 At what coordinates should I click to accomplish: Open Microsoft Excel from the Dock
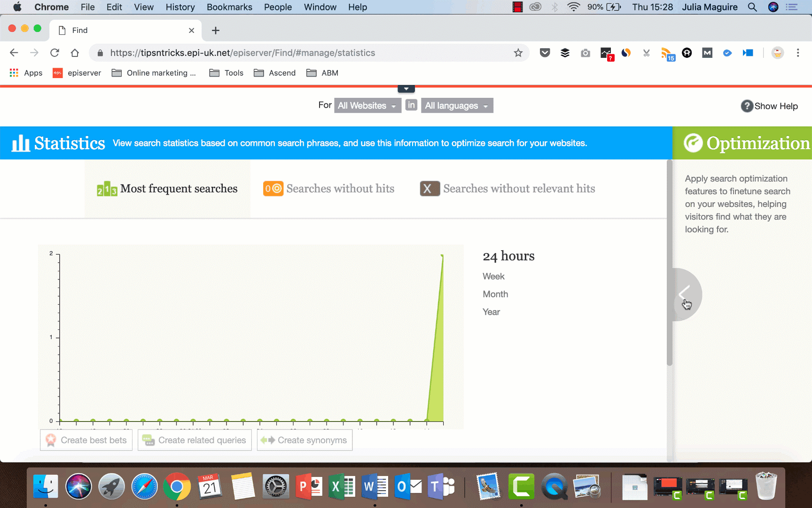coord(342,487)
